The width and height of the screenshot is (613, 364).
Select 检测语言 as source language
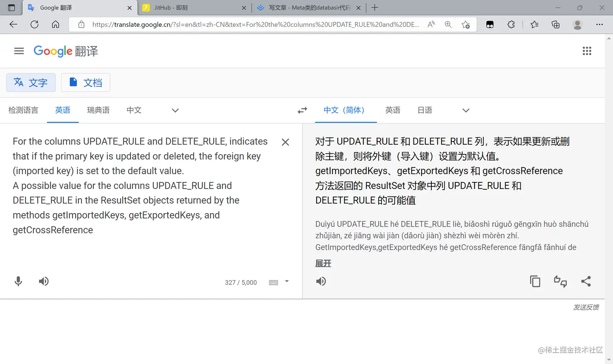[24, 110]
